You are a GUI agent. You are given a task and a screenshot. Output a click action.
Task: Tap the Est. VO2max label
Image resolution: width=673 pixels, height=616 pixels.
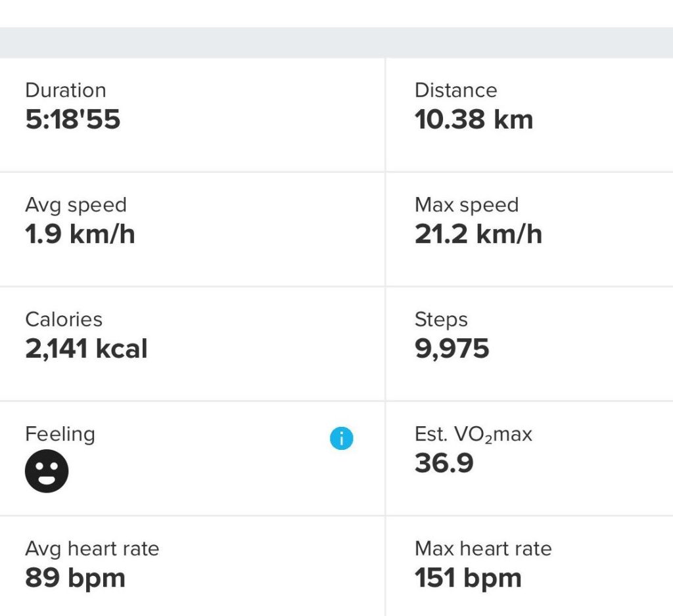click(473, 434)
